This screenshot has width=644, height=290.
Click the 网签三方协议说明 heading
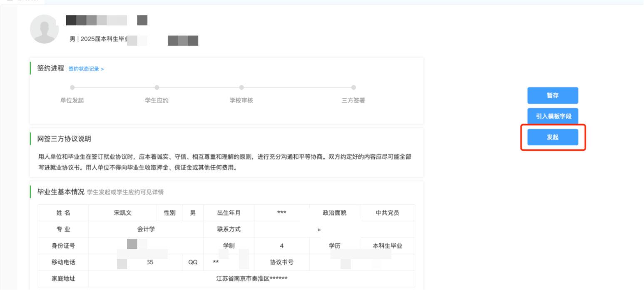click(64, 139)
